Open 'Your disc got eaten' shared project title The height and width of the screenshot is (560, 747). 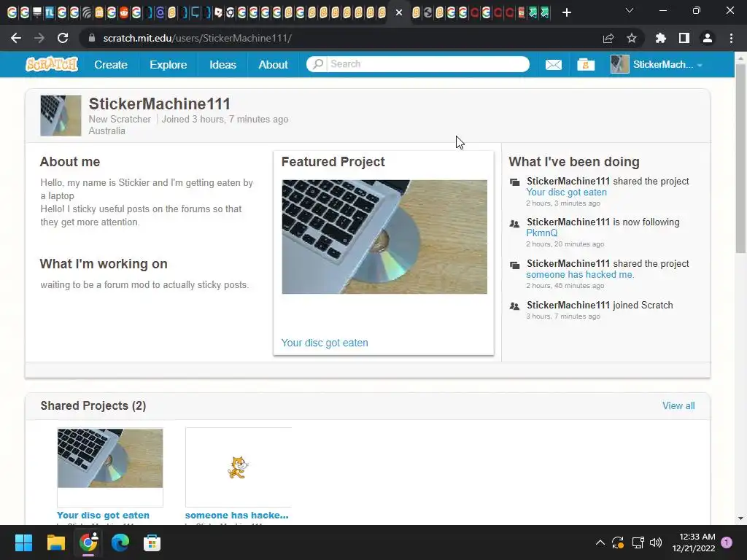pos(103,516)
